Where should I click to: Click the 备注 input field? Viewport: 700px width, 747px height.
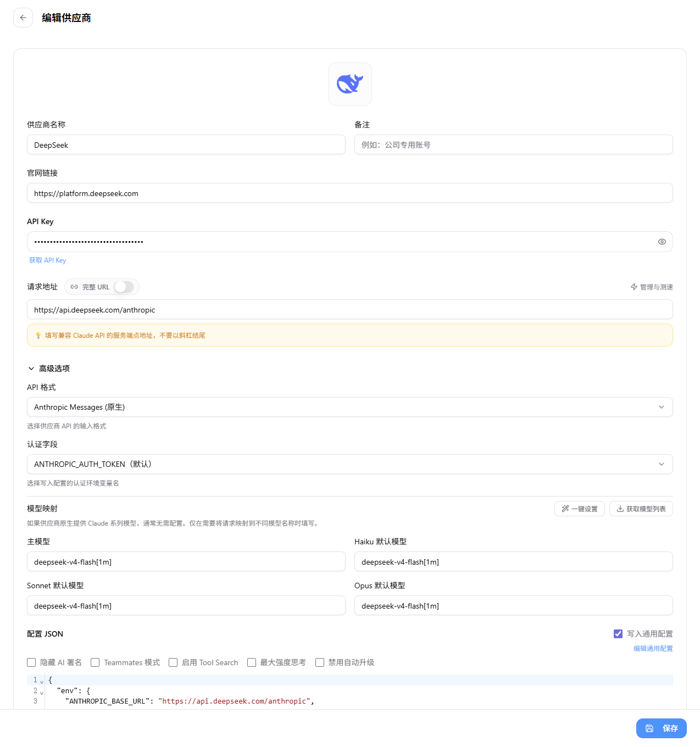tap(514, 145)
